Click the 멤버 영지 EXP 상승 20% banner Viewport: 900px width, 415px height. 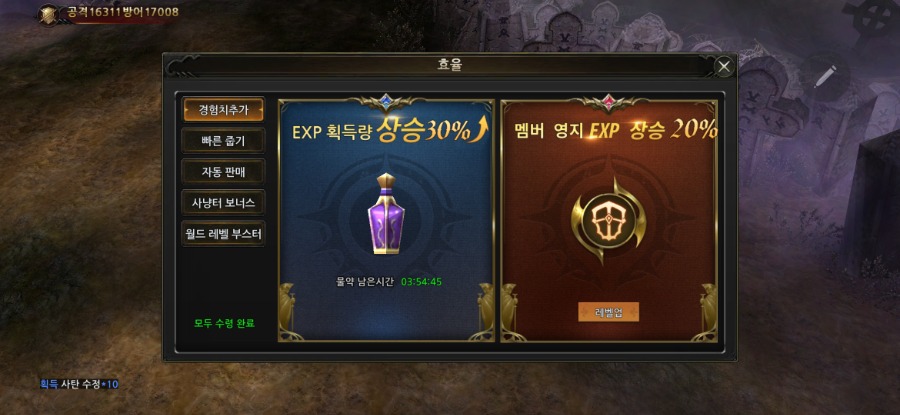[615, 131]
